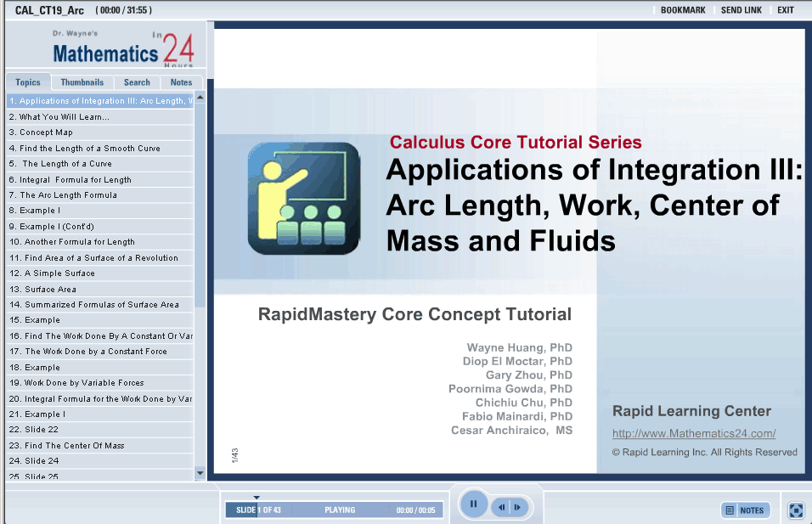
Task: Select topic 4 Find the Length of a Smooth Curve
Action: (x=100, y=148)
